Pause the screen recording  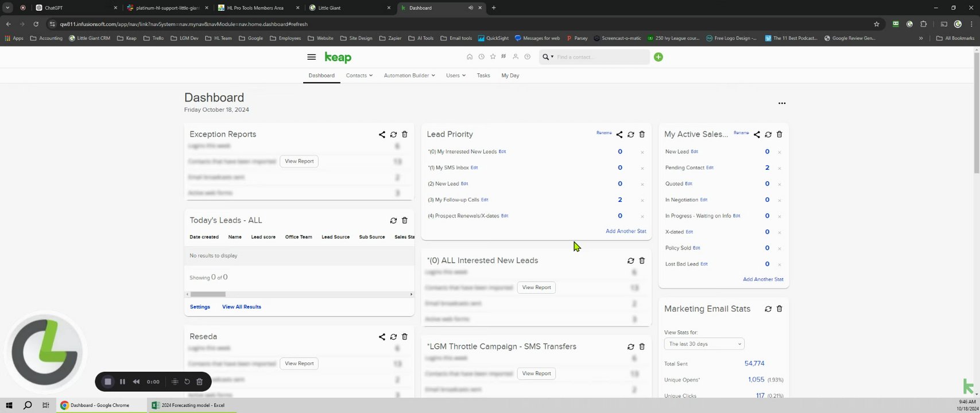tap(122, 381)
